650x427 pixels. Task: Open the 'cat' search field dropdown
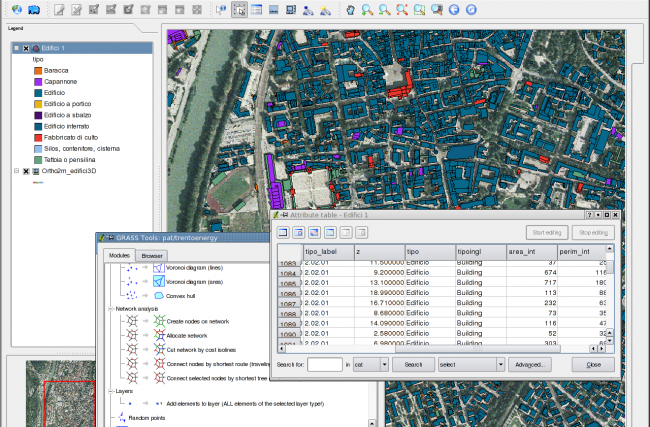click(384, 364)
